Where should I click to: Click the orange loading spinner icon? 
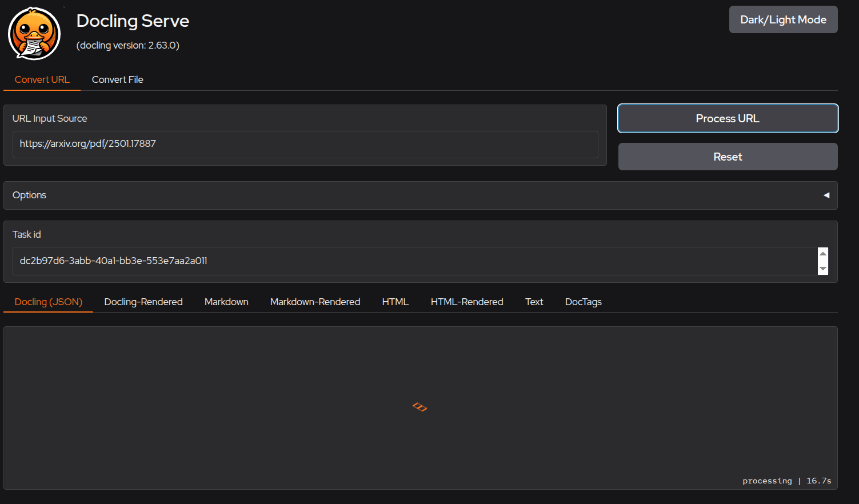point(420,407)
